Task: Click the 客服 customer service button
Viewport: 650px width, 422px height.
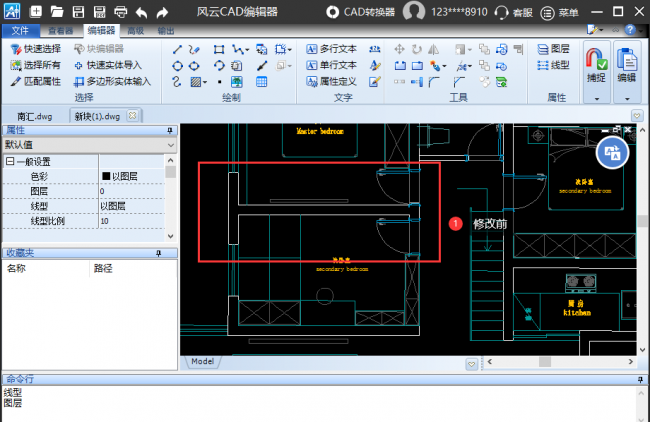Action: (514, 13)
